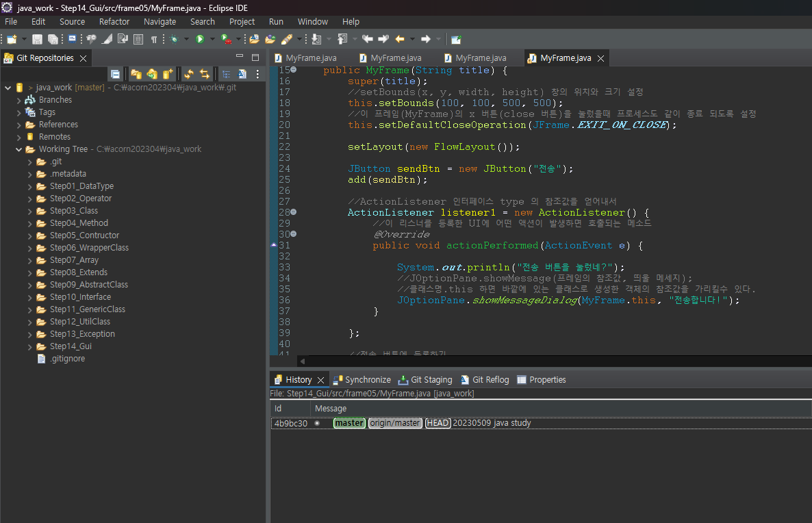This screenshot has height=523, width=812.
Task: Toggle Link with Editor and Selection
Action: pyautogui.click(x=204, y=74)
